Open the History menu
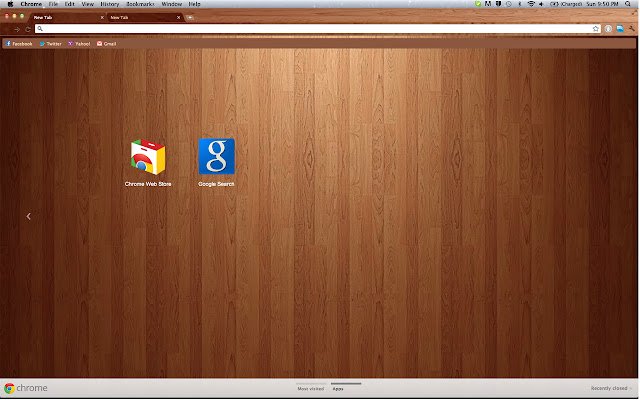Viewport: 640px width, 400px height. click(x=110, y=4)
